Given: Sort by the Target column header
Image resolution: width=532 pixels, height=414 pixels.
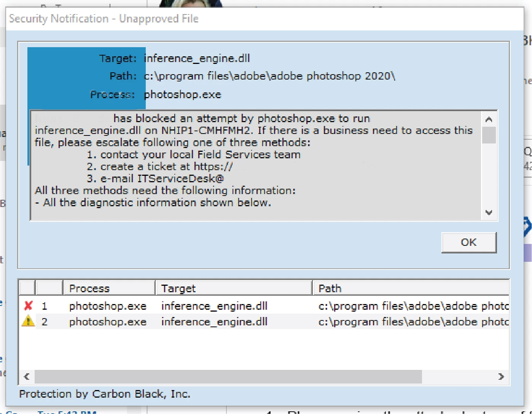Looking at the screenshot, I should 234,288.
